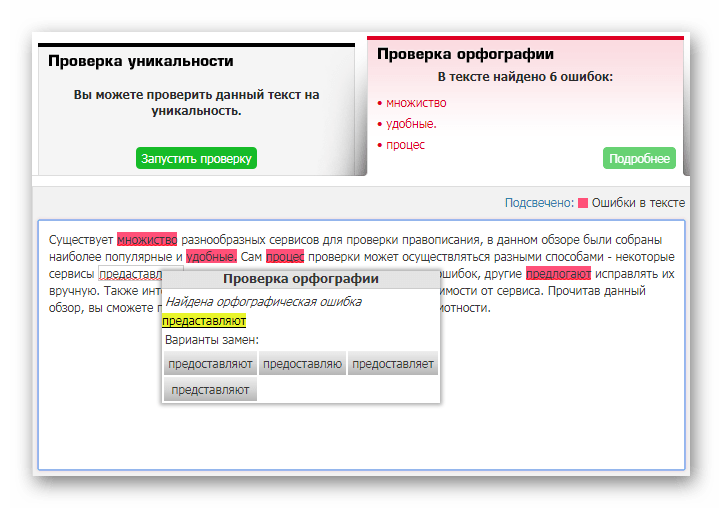Click the Запустить проверку button
Screen dimensions: 722x508
[196, 158]
